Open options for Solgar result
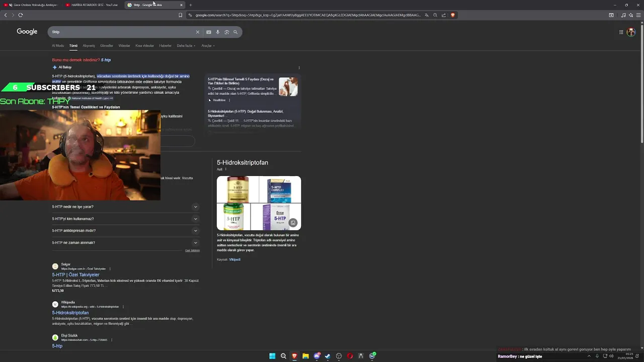Viewport: 644px width, 362px height. [x=110, y=269]
